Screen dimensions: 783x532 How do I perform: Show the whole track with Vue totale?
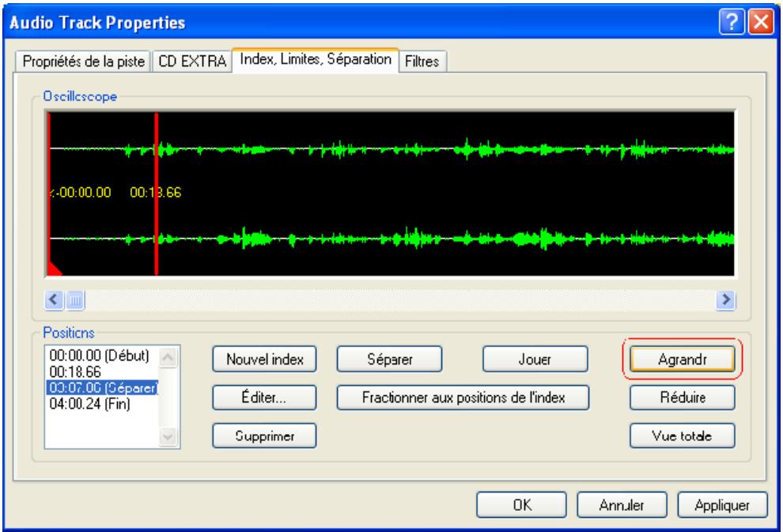[682, 436]
